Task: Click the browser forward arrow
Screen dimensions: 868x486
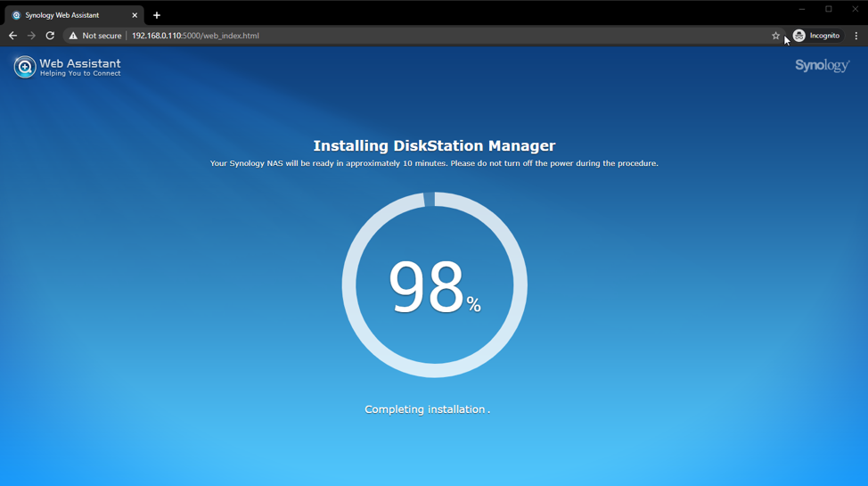Action: pos(31,36)
